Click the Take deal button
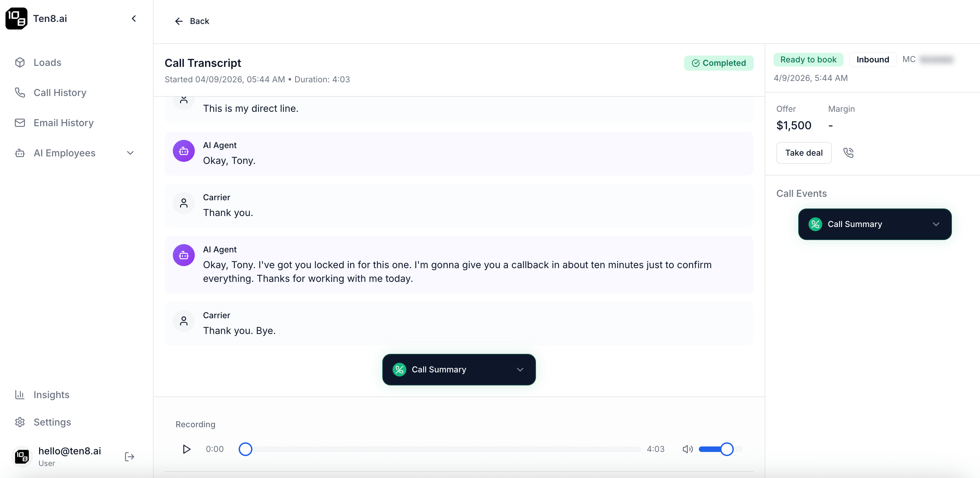This screenshot has height=478, width=980. (x=803, y=153)
